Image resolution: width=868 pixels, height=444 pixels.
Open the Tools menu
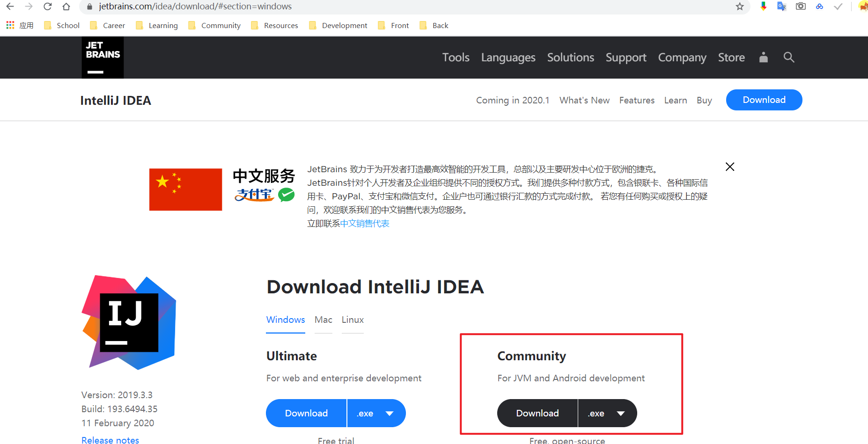coord(456,57)
